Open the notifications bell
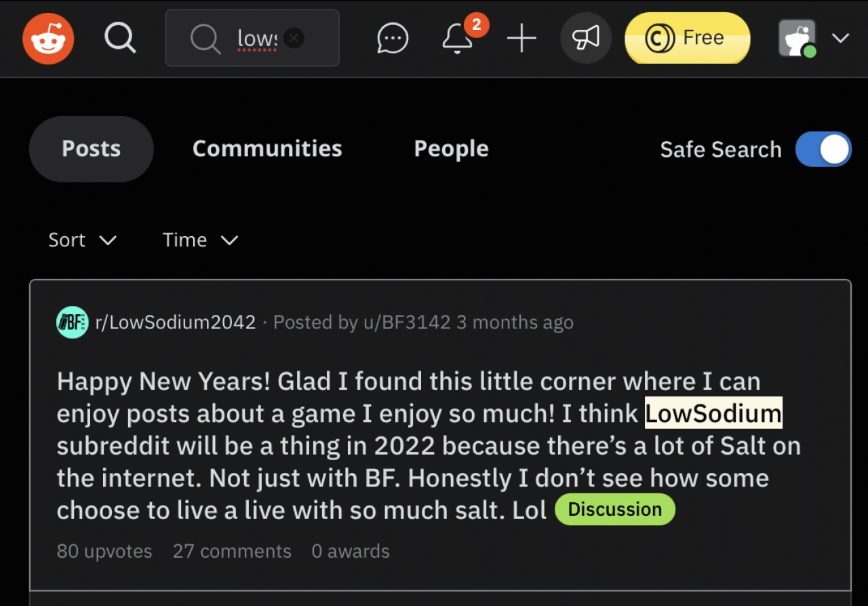 (458, 39)
